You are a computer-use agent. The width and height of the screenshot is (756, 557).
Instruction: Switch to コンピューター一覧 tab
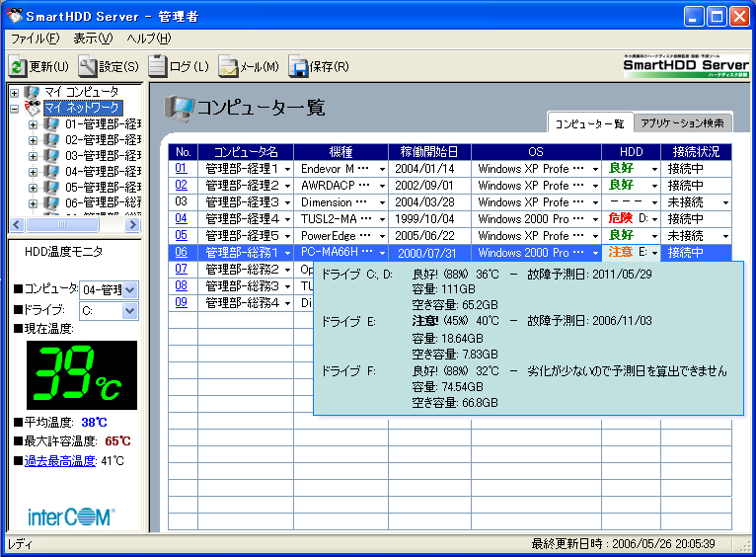(x=589, y=123)
